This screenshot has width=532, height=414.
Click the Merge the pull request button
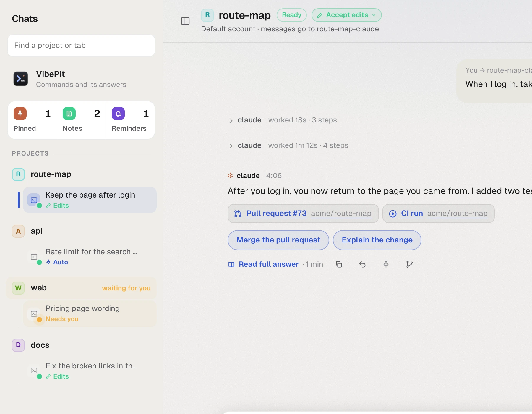point(278,240)
